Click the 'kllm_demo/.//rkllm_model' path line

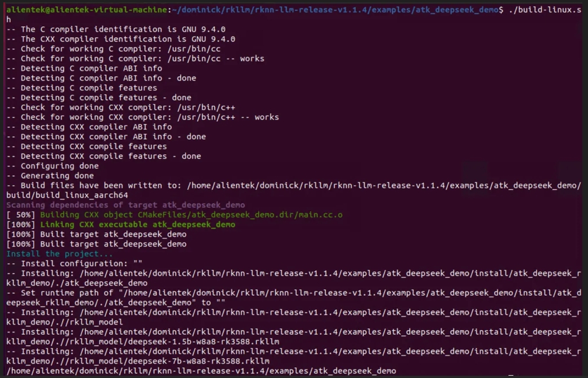point(65,322)
